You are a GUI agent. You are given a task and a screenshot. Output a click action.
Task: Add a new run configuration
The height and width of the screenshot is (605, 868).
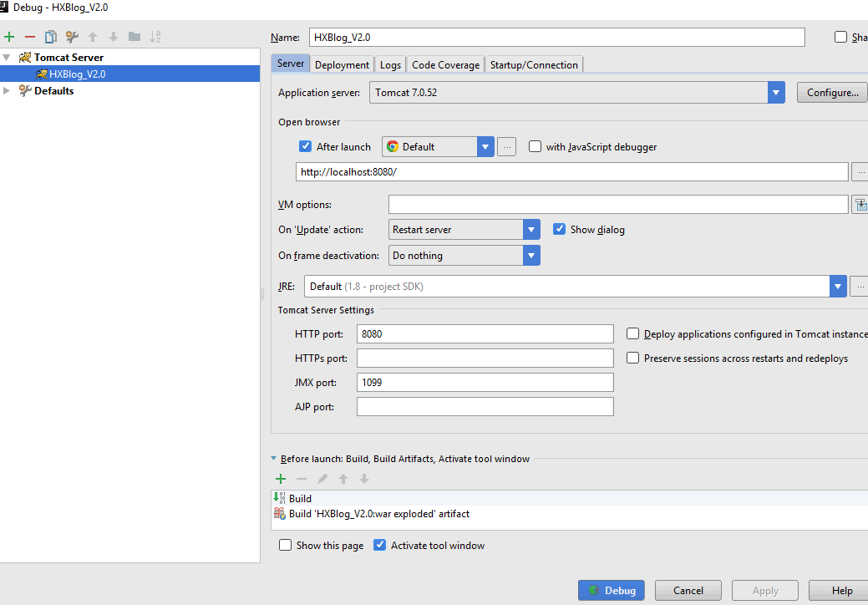[x=9, y=37]
